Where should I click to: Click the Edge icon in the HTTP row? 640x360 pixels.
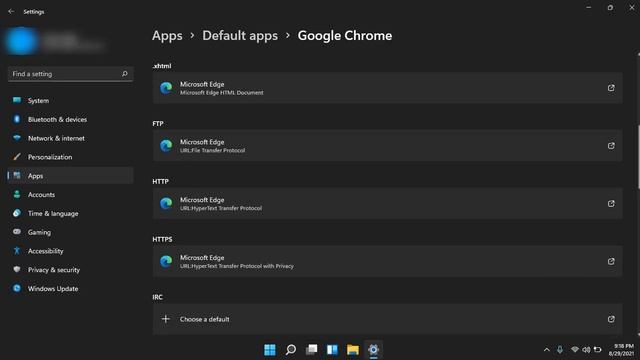pos(166,203)
